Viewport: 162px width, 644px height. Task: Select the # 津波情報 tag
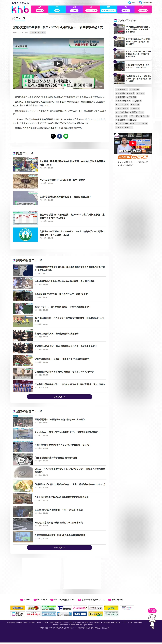pyautogui.click(x=120, y=93)
